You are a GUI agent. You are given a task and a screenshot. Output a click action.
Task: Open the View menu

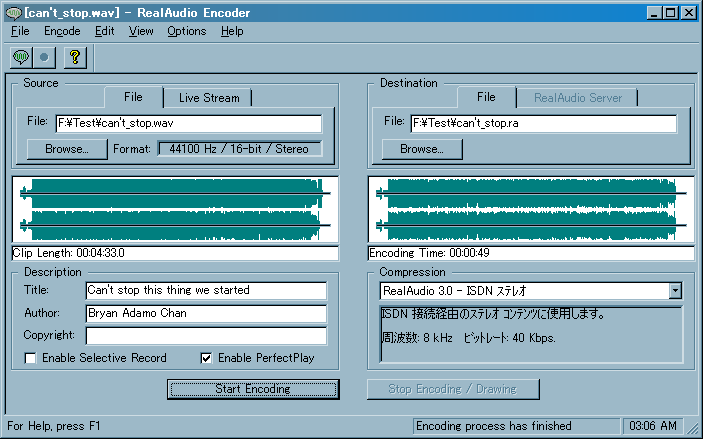141,31
